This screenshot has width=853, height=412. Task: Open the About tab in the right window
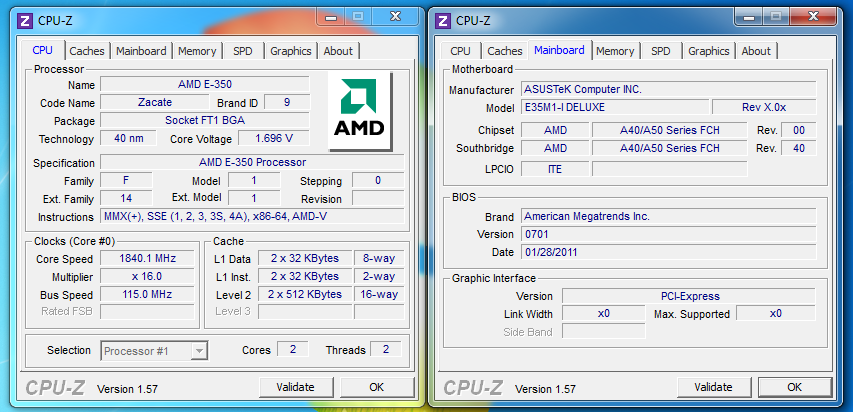click(756, 51)
